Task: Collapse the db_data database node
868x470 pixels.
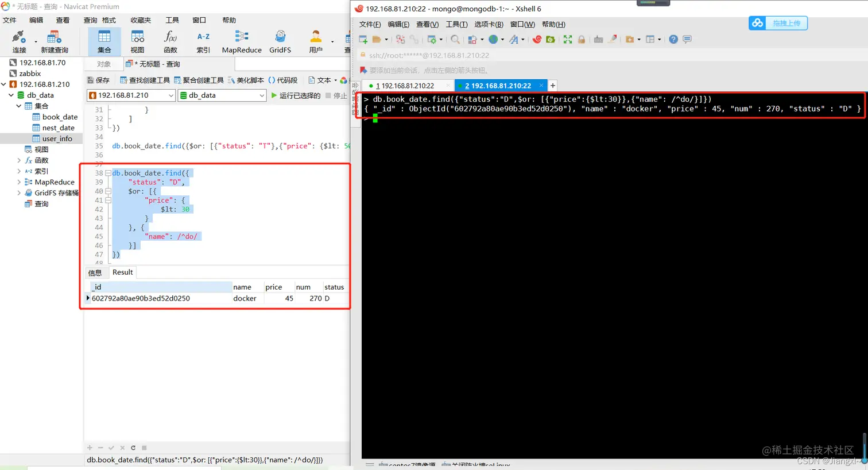Action: [11, 95]
